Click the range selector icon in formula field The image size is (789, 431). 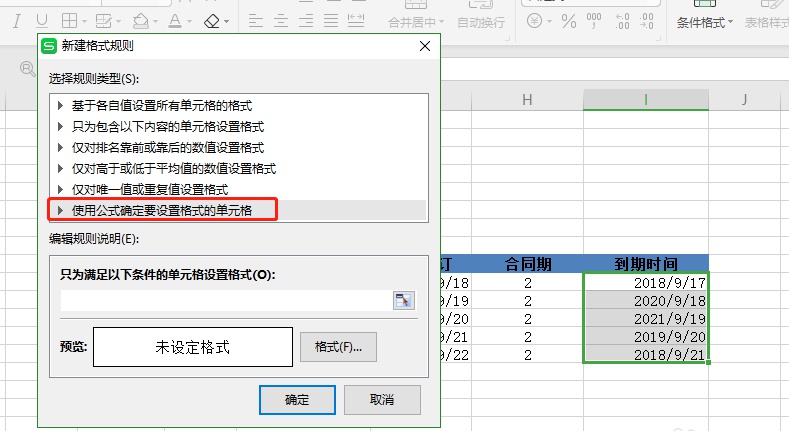point(404,300)
